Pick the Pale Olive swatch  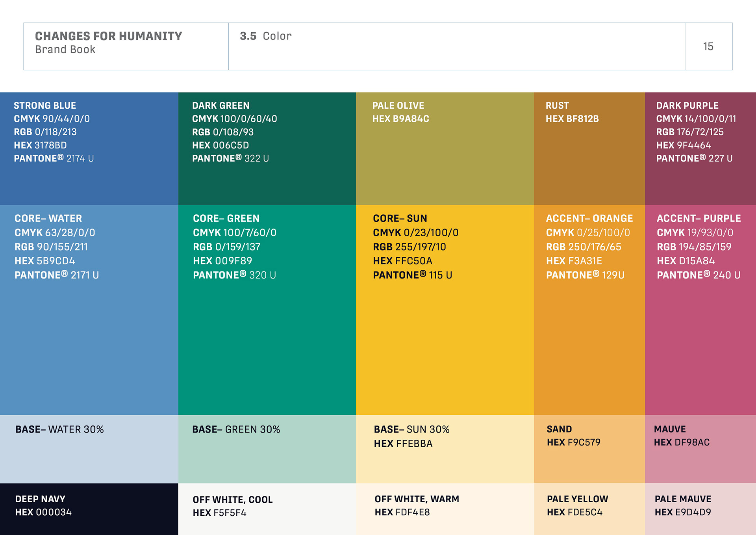[x=445, y=149]
